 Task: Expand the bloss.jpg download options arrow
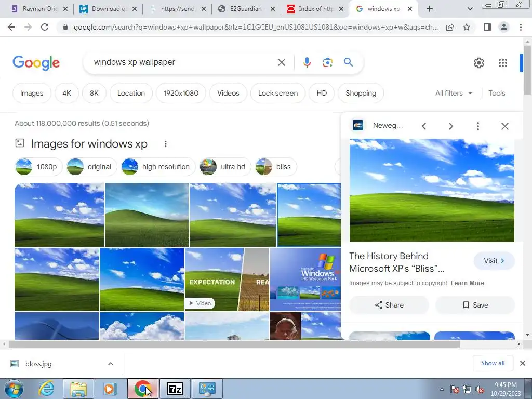point(111,364)
